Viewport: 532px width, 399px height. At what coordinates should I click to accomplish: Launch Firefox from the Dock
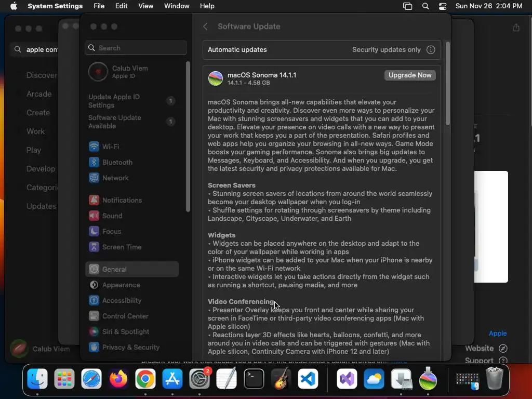pos(118,379)
